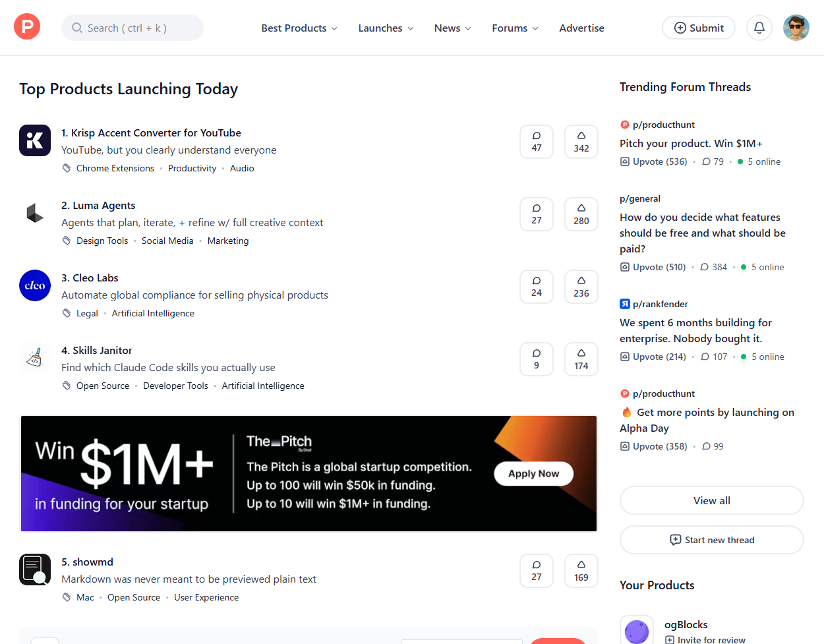Expand the Best Products dropdown
The image size is (824, 644).
click(x=299, y=28)
